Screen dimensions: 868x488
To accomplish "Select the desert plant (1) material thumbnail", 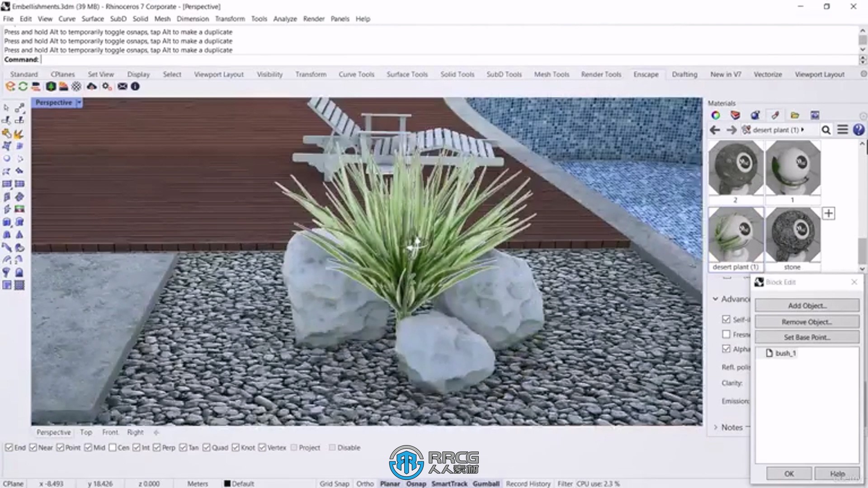I will pos(736,235).
